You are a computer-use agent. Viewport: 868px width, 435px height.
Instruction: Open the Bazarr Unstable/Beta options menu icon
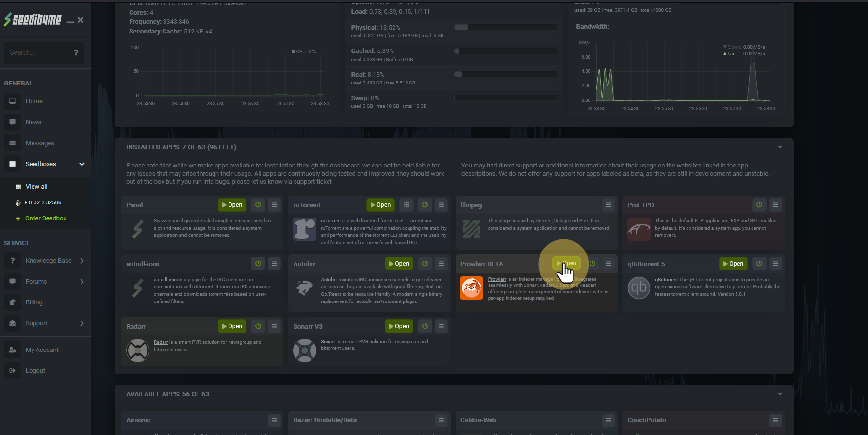coord(442,420)
